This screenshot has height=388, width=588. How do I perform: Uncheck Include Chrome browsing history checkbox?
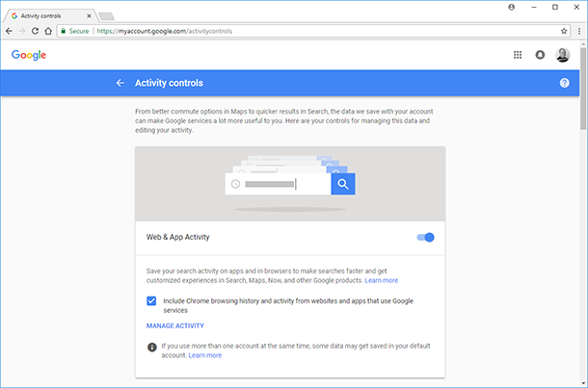click(x=151, y=300)
